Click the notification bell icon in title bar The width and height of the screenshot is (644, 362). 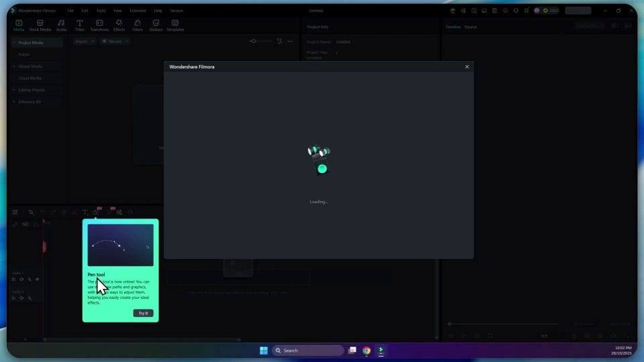(x=516, y=11)
